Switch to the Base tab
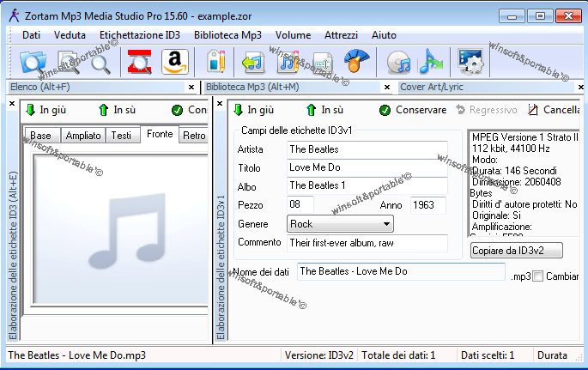This screenshot has width=588, height=370. 41,136
